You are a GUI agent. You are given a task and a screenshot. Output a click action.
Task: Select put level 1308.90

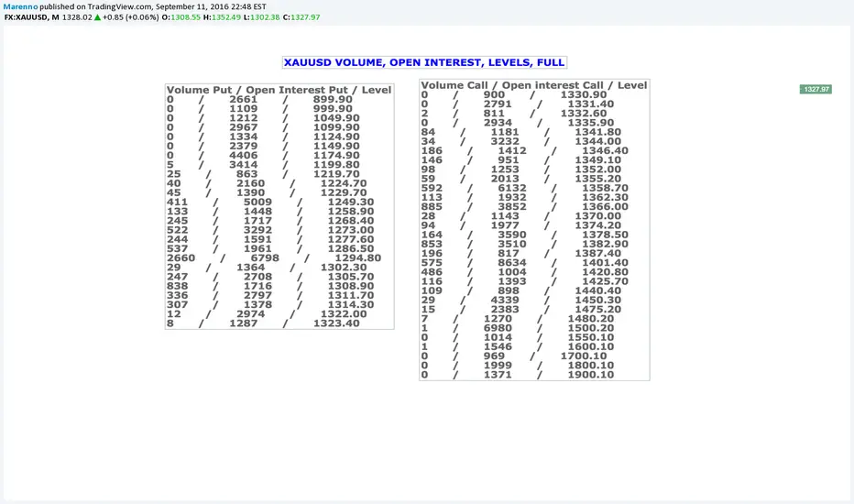(x=351, y=286)
